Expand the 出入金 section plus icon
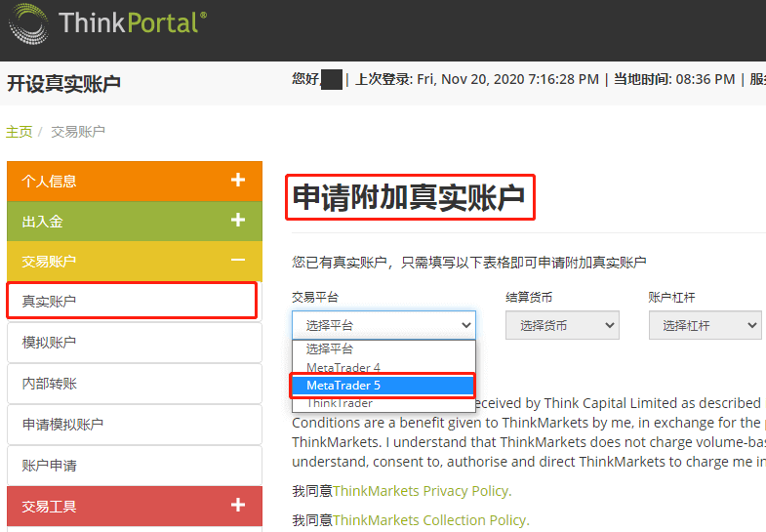Screen dimensions: 766x532 238,220
